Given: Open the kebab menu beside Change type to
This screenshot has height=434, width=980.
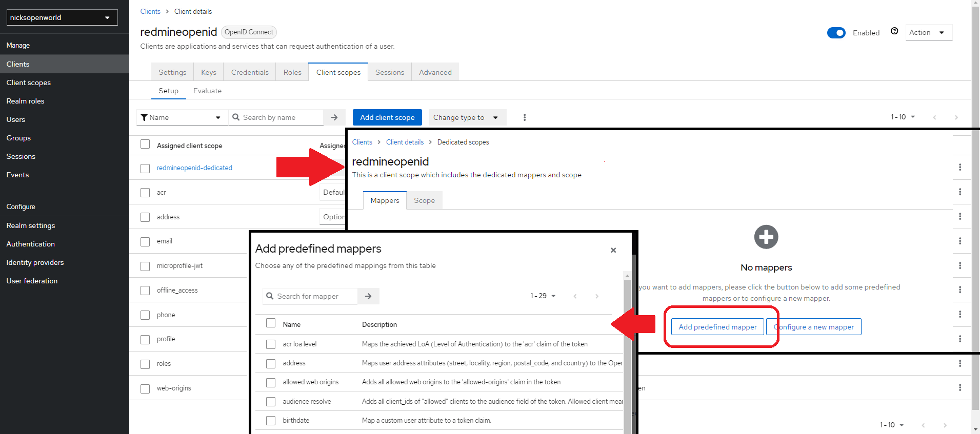Looking at the screenshot, I should [x=524, y=117].
